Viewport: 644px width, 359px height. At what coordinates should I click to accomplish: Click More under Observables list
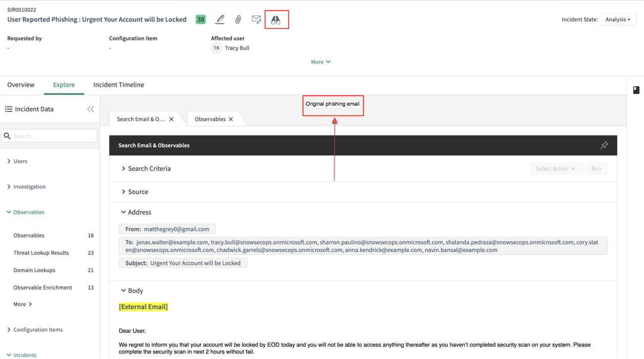(x=23, y=304)
